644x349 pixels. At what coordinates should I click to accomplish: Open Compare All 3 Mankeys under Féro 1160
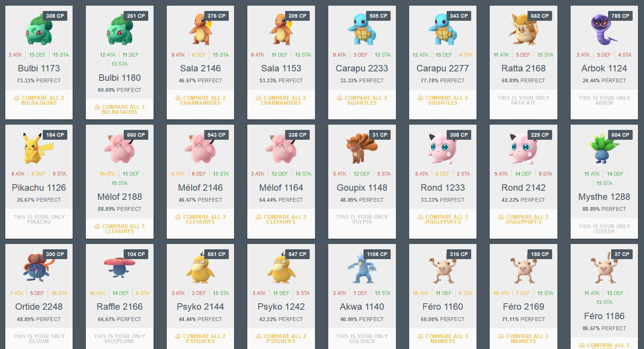[x=443, y=338]
